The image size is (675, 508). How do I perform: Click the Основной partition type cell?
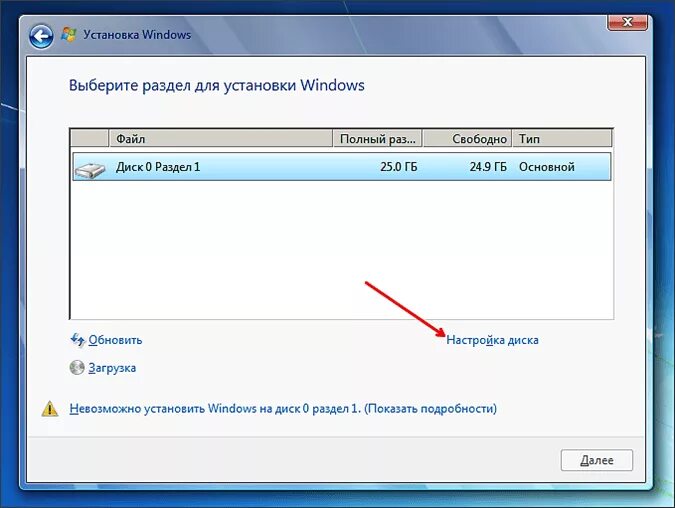tap(547, 167)
